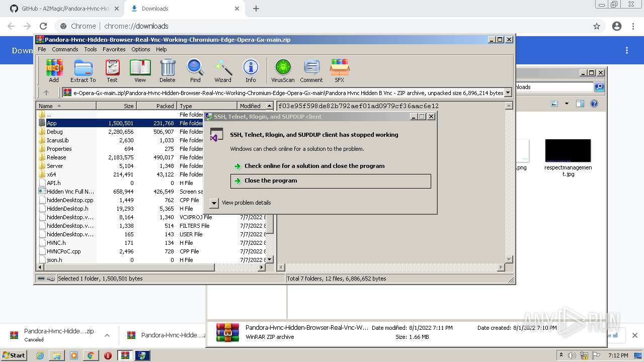Screen dimensions: 644x362
Task: Click file list scroll down arrow
Action: coord(270,259)
